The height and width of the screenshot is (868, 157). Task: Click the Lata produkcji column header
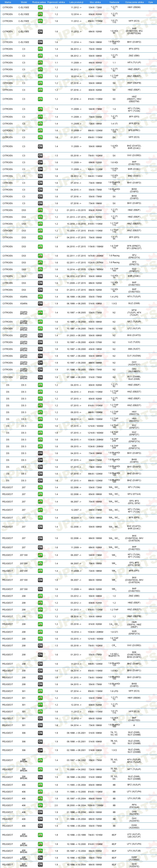coord(76,2)
